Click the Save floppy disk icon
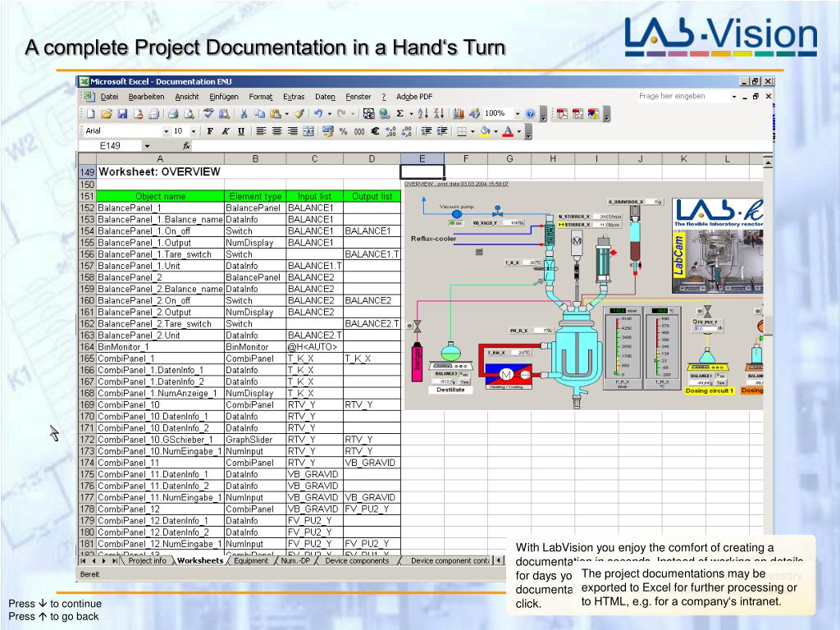The width and height of the screenshot is (840, 630). click(x=122, y=113)
